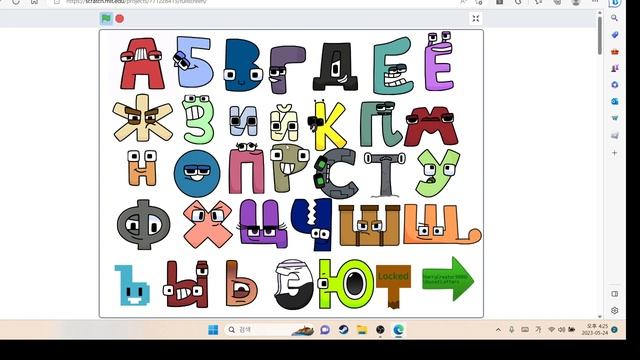
Task: Click the black-and-white Э character
Action: pos(293,284)
